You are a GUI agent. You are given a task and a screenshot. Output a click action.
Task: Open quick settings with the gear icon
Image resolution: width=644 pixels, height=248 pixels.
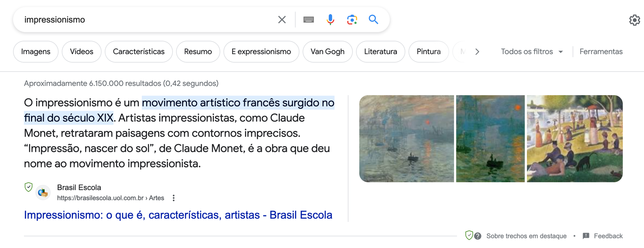634,20
